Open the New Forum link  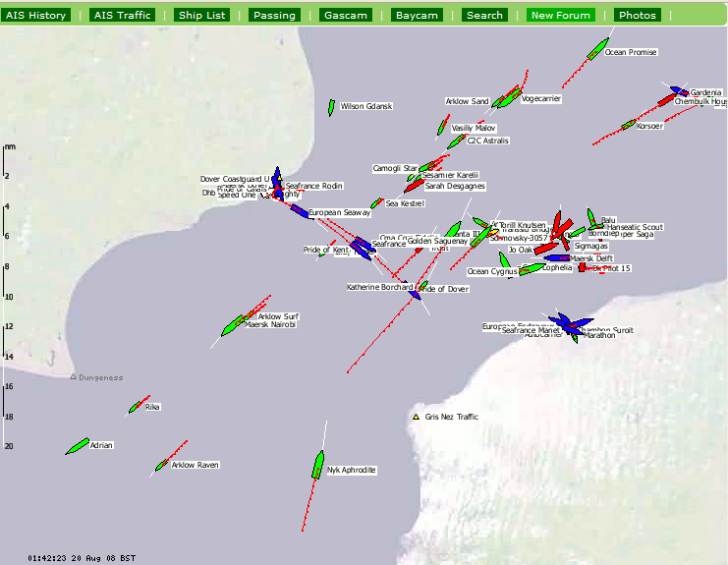pos(561,16)
